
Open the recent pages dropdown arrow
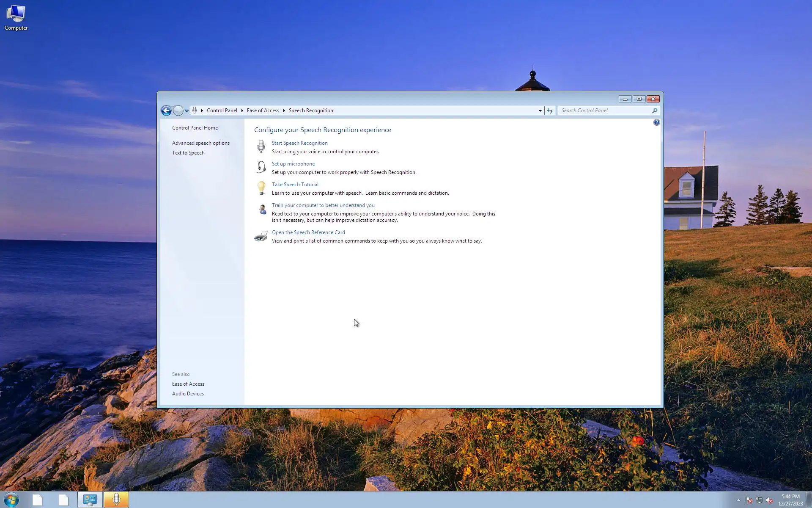point(187,111)
